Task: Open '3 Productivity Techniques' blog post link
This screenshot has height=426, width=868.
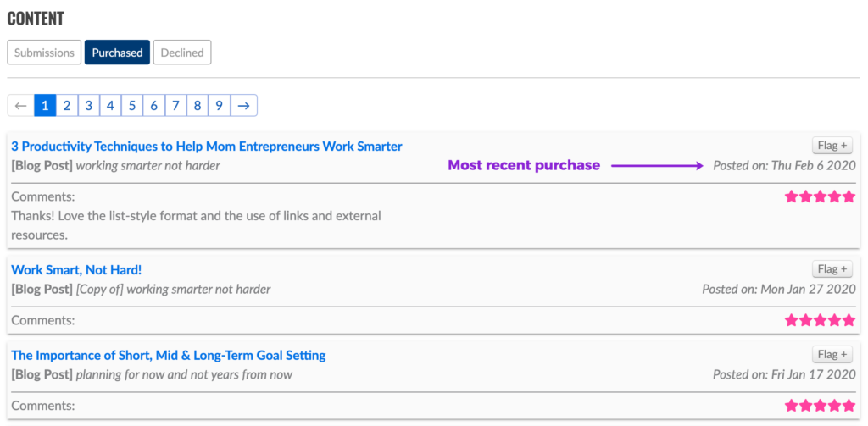Action: coord(206,147)
